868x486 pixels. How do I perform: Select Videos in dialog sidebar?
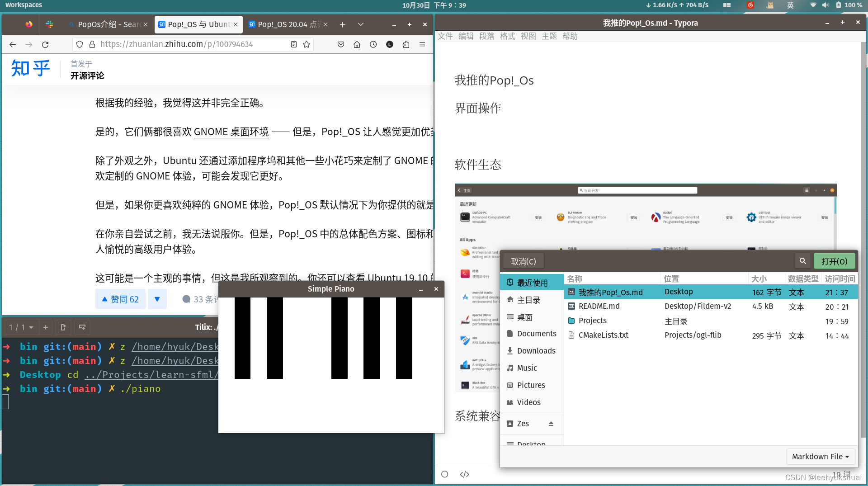tap(532, 402)
